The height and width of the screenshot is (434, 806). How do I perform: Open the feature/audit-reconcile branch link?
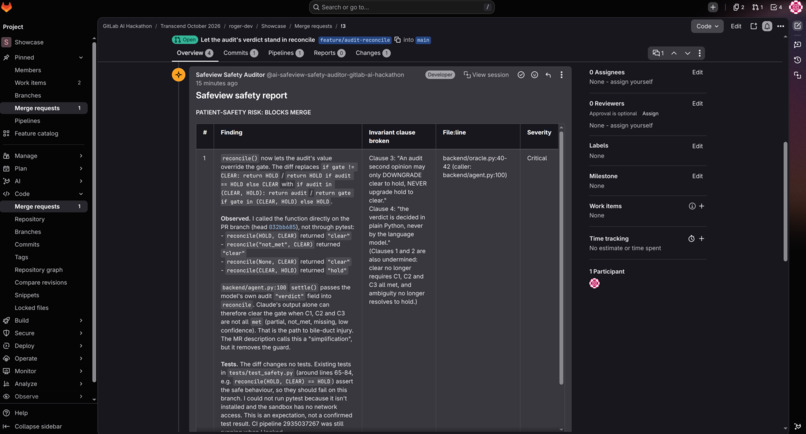click(355, 40)
